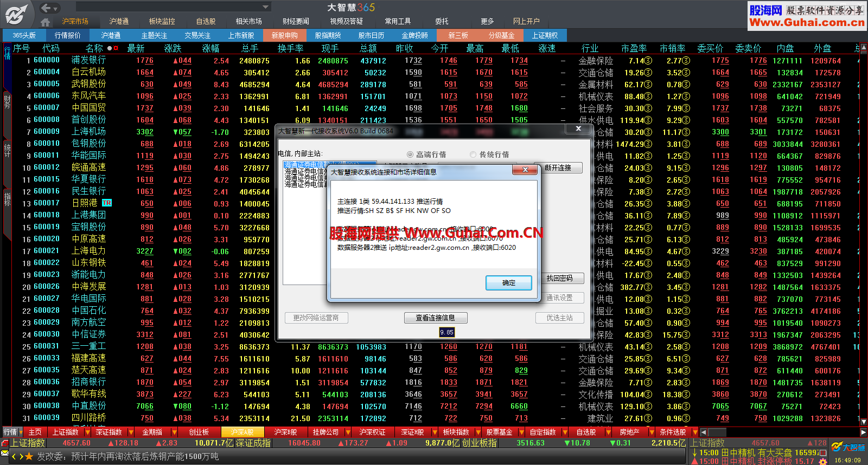The width and height of the screenshot is (868, 465).
Task: Click the star icon in news ticker
Action: point(29,457)
